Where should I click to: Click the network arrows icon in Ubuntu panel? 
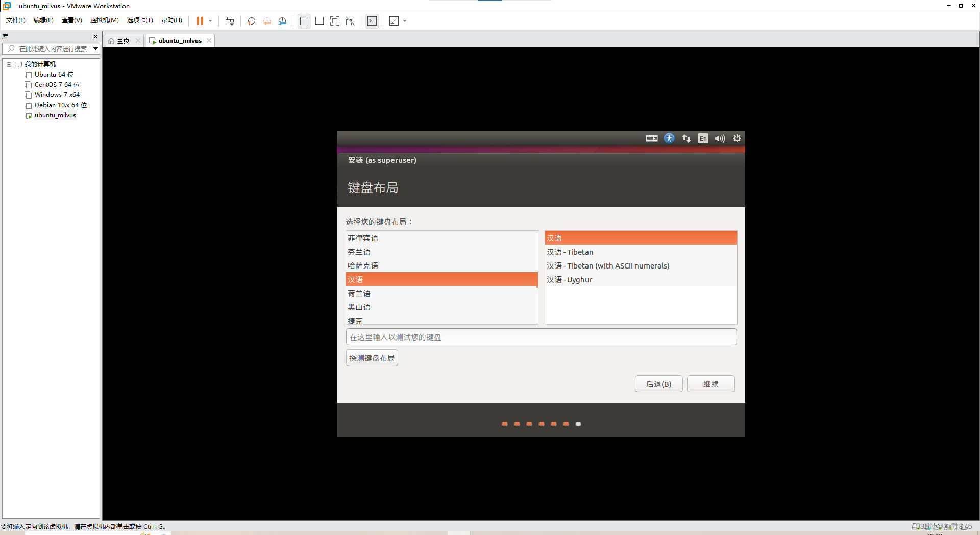point(687,138)
